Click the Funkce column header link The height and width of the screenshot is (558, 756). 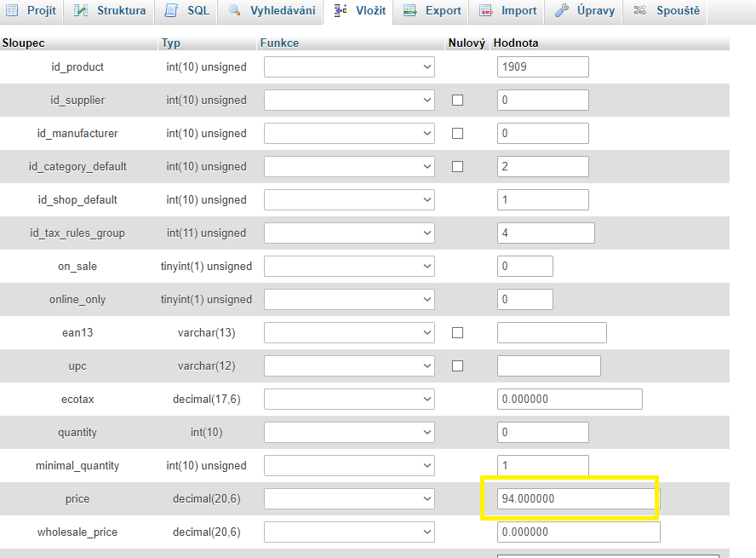point(279,43)
